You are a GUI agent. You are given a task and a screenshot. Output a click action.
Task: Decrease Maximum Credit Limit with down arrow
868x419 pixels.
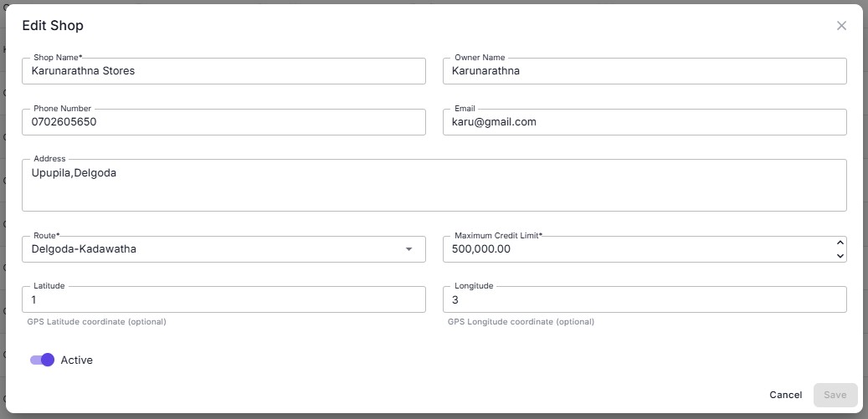pyautogui.click(x=840, y=256)
